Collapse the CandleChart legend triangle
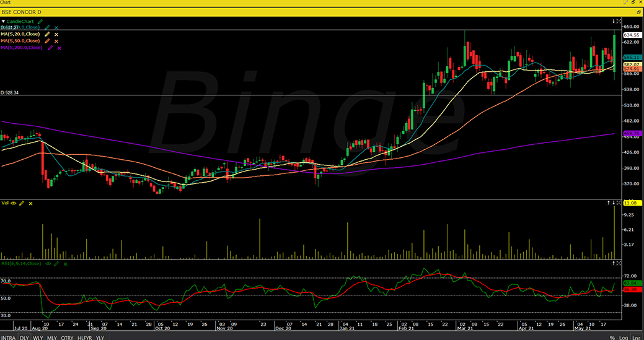The height and width of the screenshot is (340, 644). pos(3,21)
